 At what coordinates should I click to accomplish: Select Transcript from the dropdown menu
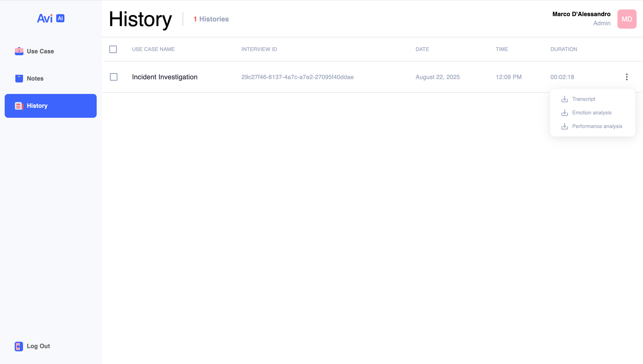pos(584,99)
